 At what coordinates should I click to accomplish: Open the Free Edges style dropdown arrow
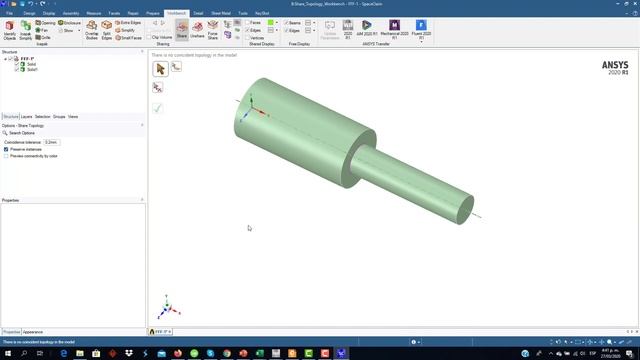pyautogui.click(x=314, y=30)
